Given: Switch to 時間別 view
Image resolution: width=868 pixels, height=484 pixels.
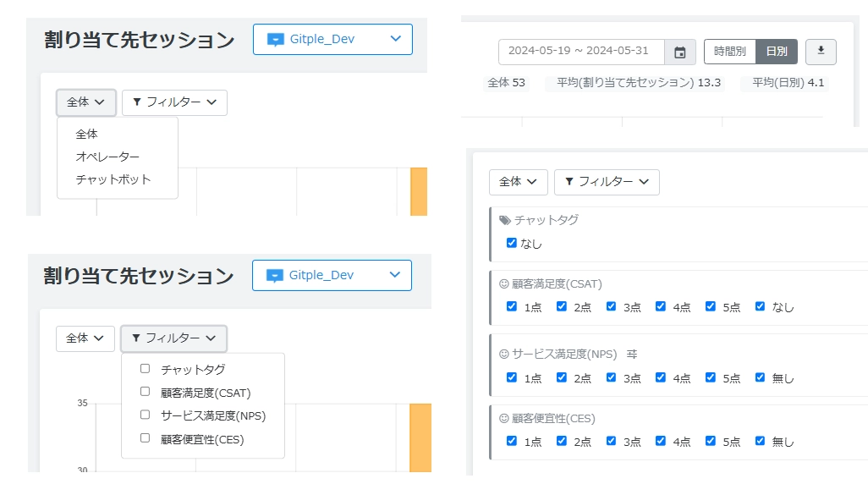Looking at the screenshot, I should 729,52.
